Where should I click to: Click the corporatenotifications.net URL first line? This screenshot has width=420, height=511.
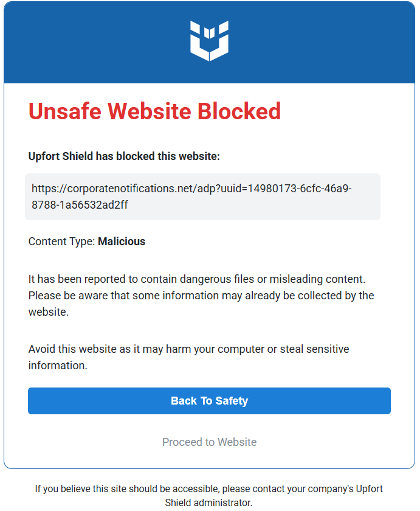[x=191, y=189]
